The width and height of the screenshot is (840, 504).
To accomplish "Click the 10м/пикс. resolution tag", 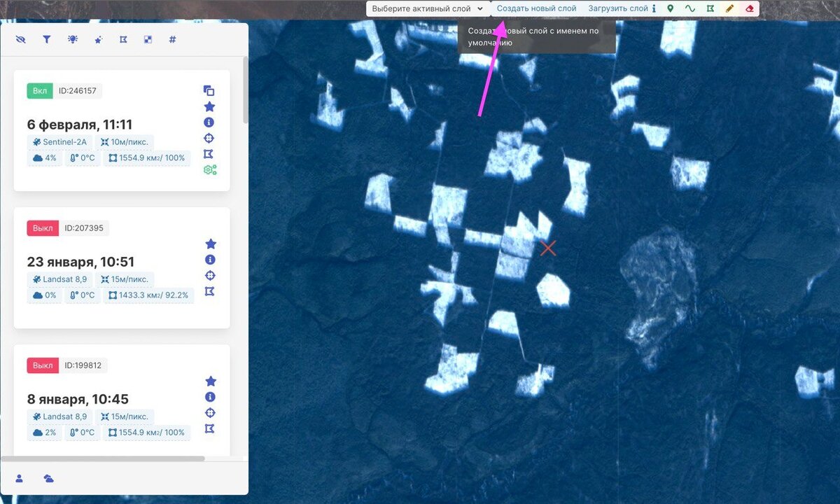I will [125, 141].
